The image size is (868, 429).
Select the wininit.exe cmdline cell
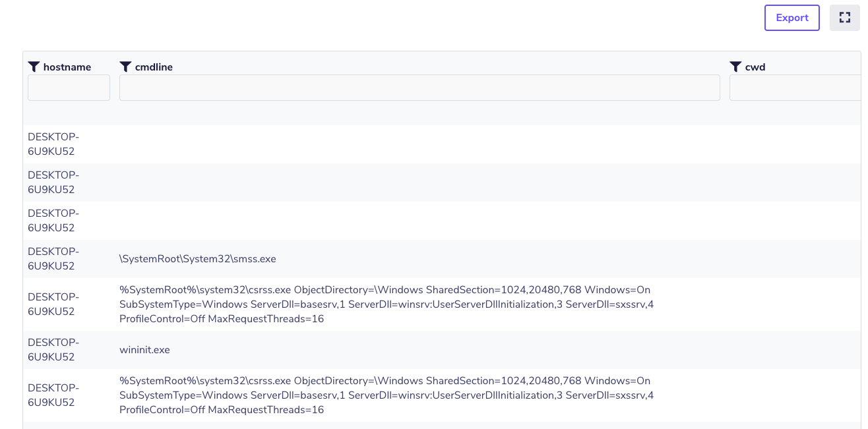(x=144, y=350)
